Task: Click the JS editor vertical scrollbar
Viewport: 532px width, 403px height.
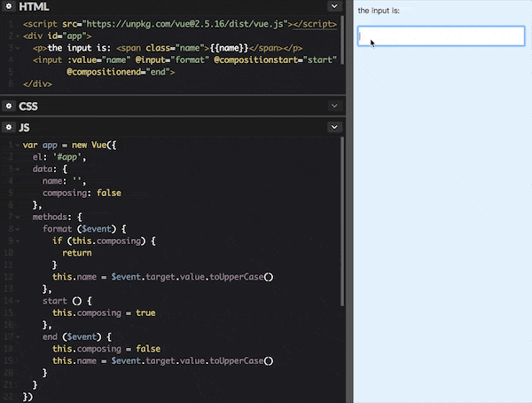Action: 342,221
